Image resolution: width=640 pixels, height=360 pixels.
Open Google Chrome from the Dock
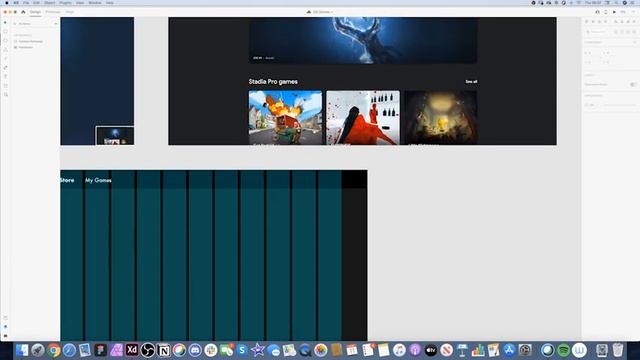pyautogui.click(x=53, y=350)
